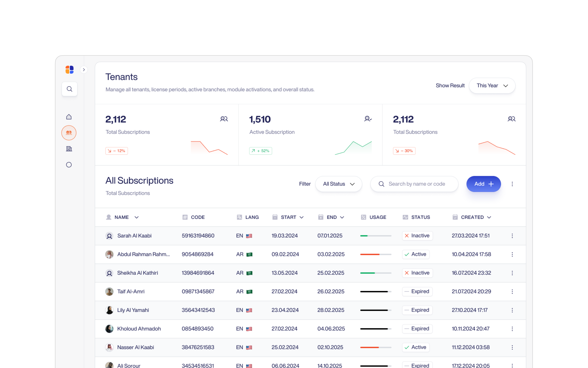
Task: Expand the sidebar with the arrow button
Action: coord(84,70)
